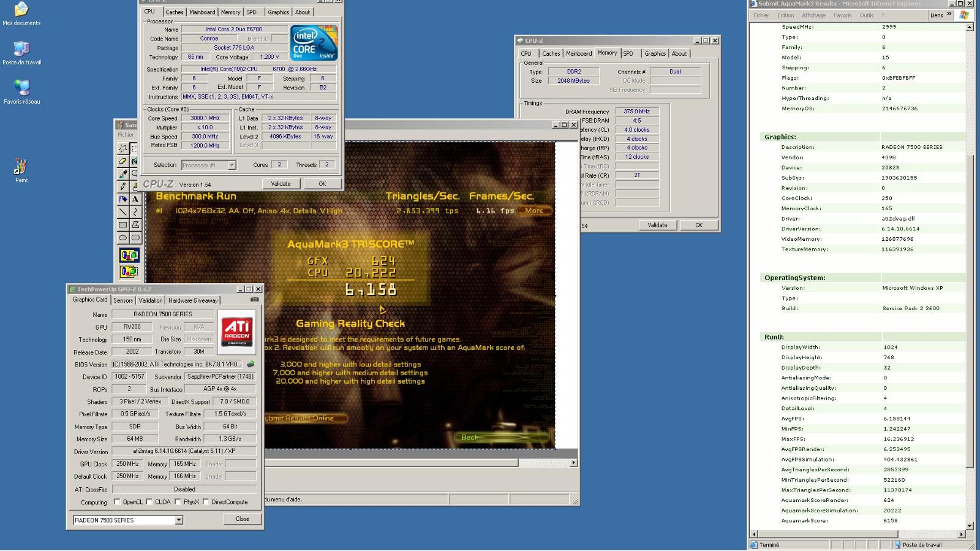Screen dimensions: 980x551
Task: Click the More button in AquaMark3 results
Action: (534, 210)
